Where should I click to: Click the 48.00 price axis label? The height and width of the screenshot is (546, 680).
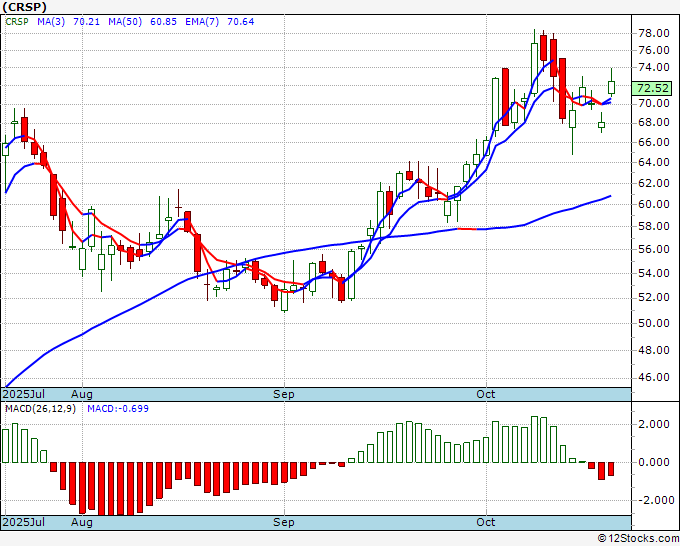pyautogui.click(x=654, y=350)
